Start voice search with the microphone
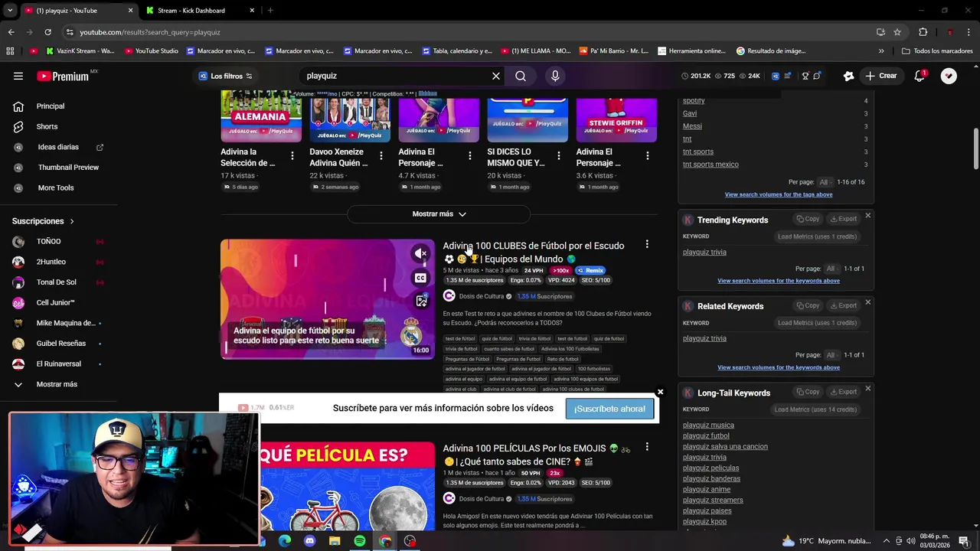Viewport: 980px width, 551px height. pos(555,76)
